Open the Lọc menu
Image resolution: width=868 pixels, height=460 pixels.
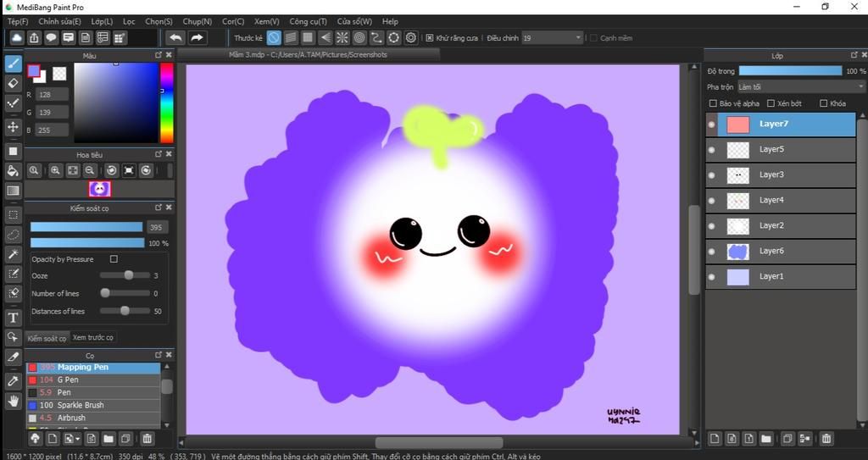[129, 21]
